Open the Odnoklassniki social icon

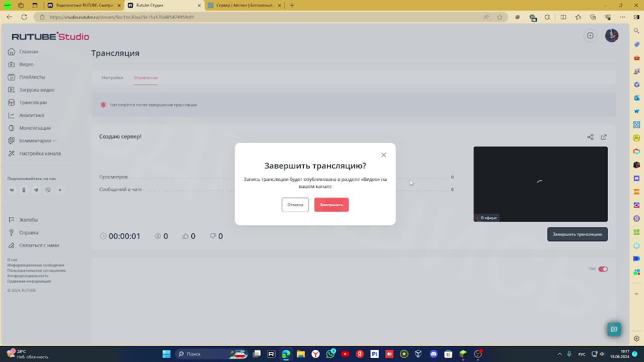pos(24,190)
